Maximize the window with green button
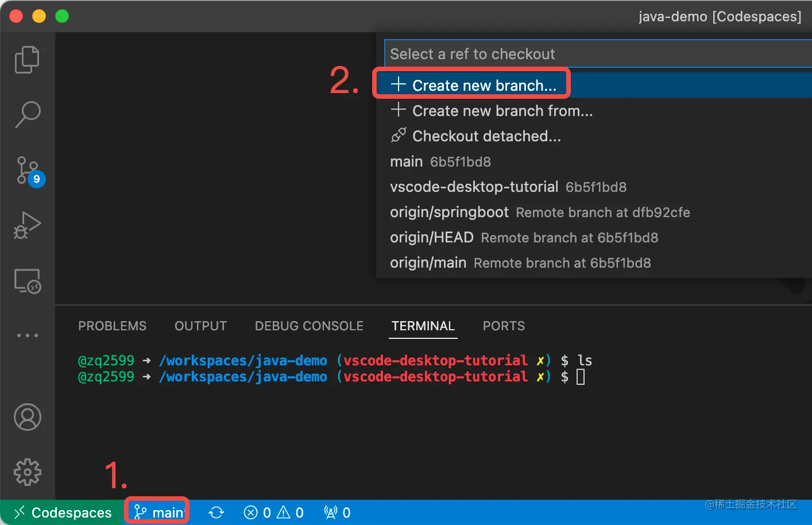This screenshot has height=525, width=812. pyautogui.click(x=62, y=16)
